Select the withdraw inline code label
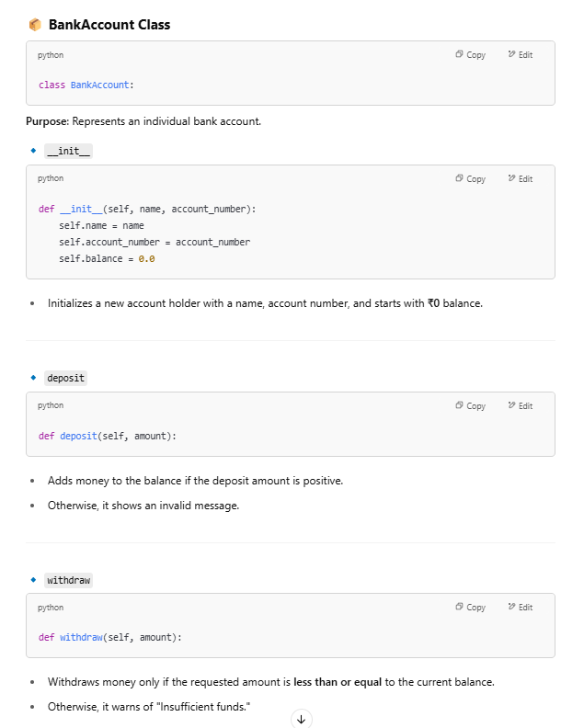 coord(68,581)
